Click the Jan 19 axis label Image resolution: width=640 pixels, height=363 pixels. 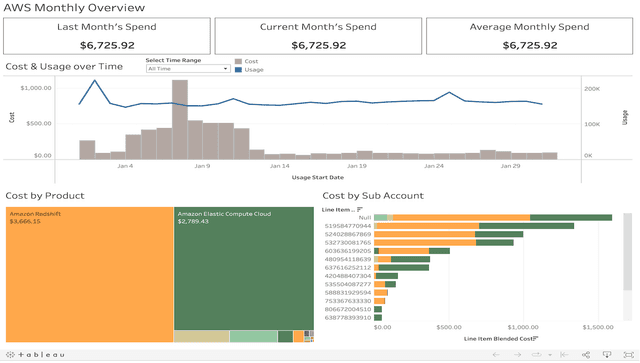coord(357,166)
